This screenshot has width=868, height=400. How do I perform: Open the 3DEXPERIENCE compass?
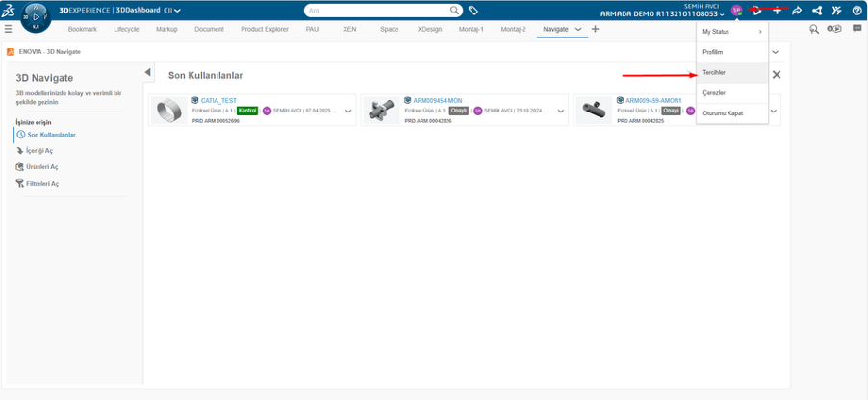point(36,16)
